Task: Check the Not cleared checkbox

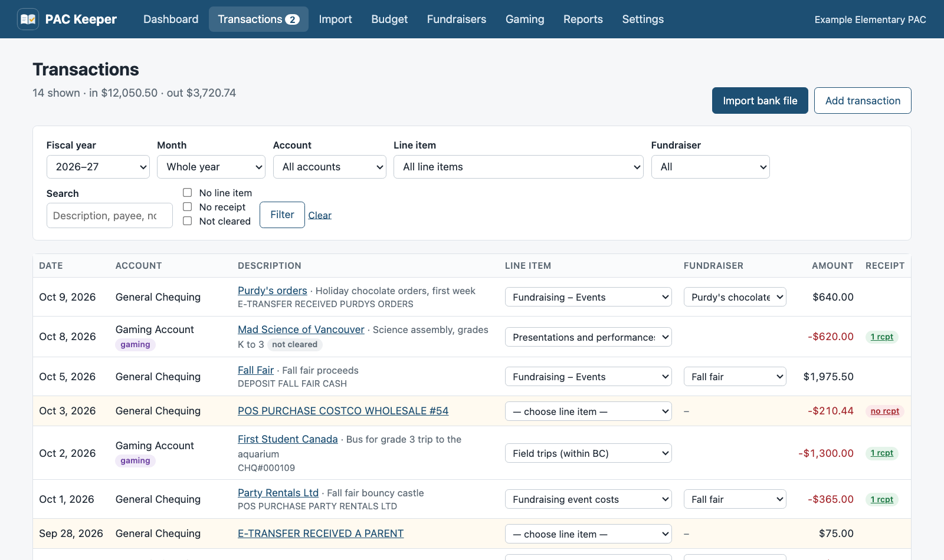Action: point(188,221)
